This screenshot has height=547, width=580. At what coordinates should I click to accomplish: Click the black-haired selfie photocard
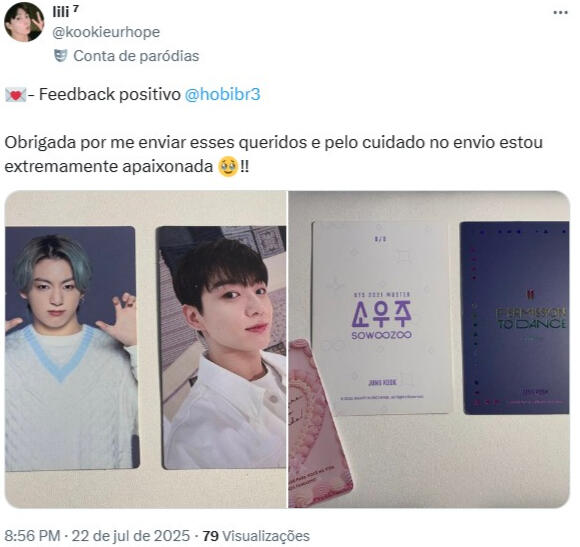(x=221, y=348)
